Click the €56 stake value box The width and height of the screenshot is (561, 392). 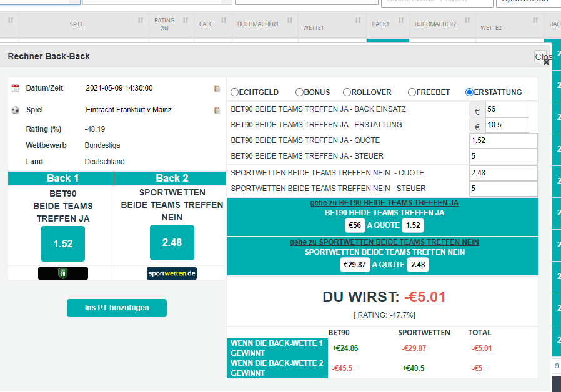coord(355,225)
